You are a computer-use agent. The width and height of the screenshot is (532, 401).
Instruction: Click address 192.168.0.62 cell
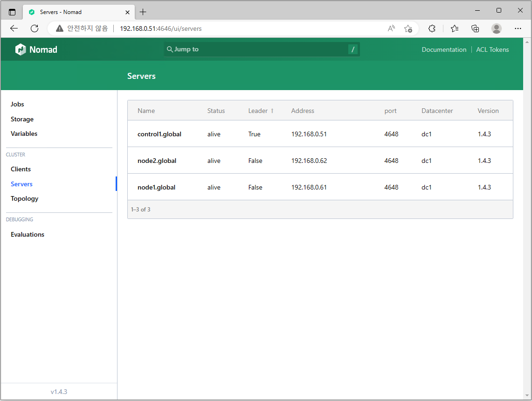[309, 161]
